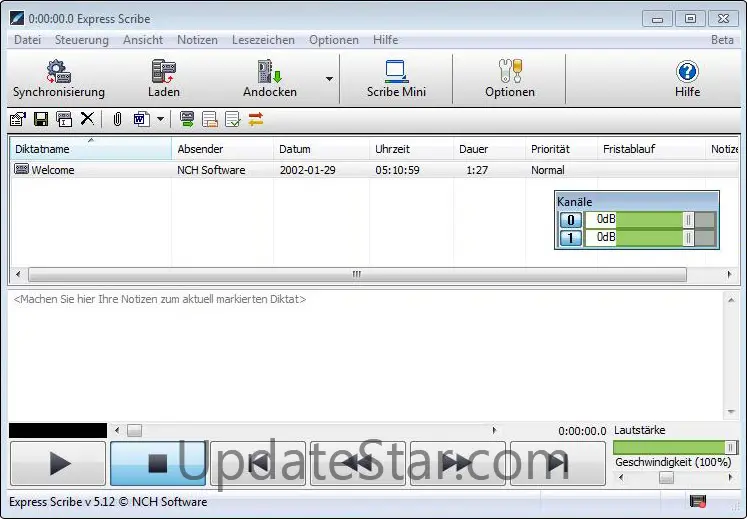This screenshot has height=519, width=747.
Task: Click the paperclip attachment icon
Action: [x=117, y=119]
